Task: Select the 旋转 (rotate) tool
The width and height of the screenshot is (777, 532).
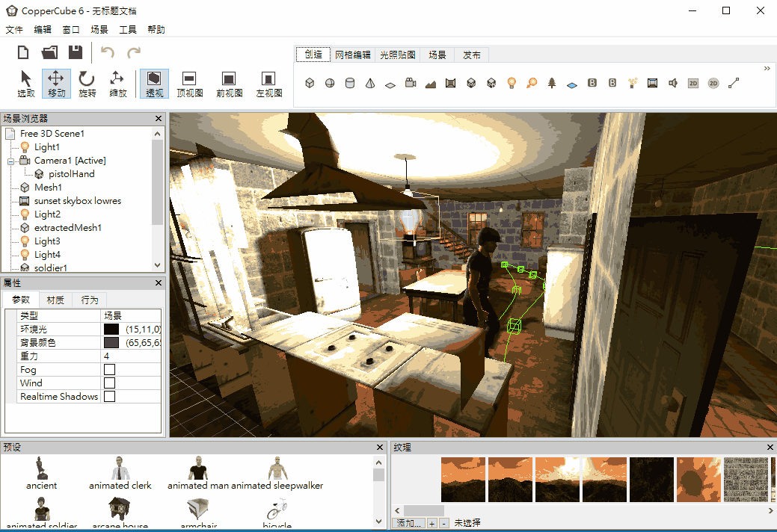Action: click(x=87, y=83)
